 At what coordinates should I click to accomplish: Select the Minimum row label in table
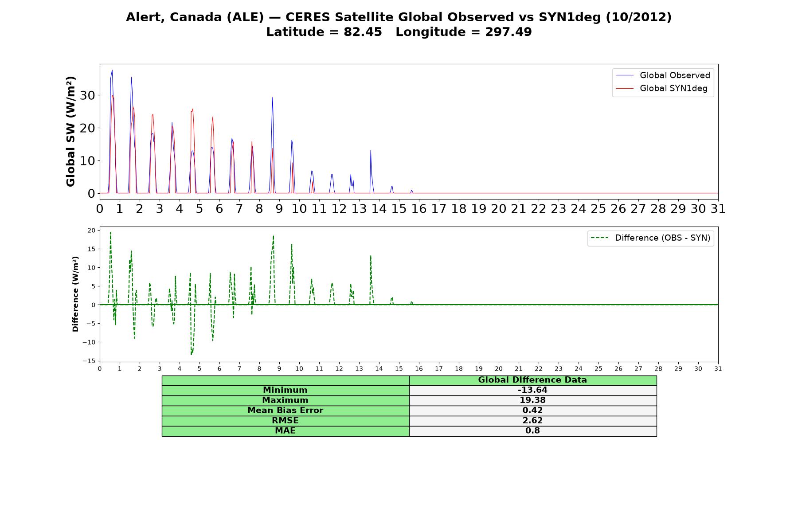[285, 390]
